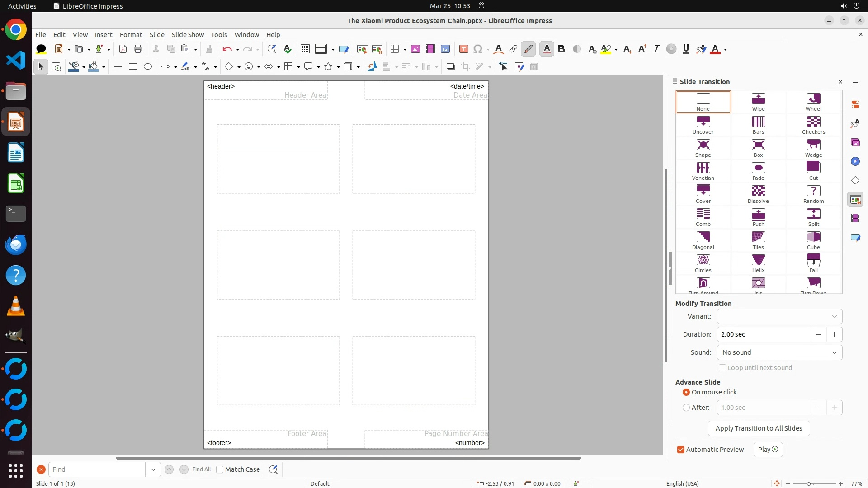Enable the Match Case checkbox

click(220, 469)
